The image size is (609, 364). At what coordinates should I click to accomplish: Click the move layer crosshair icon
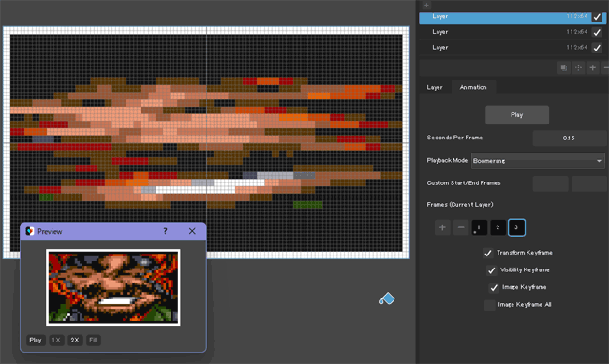(578, 68)
